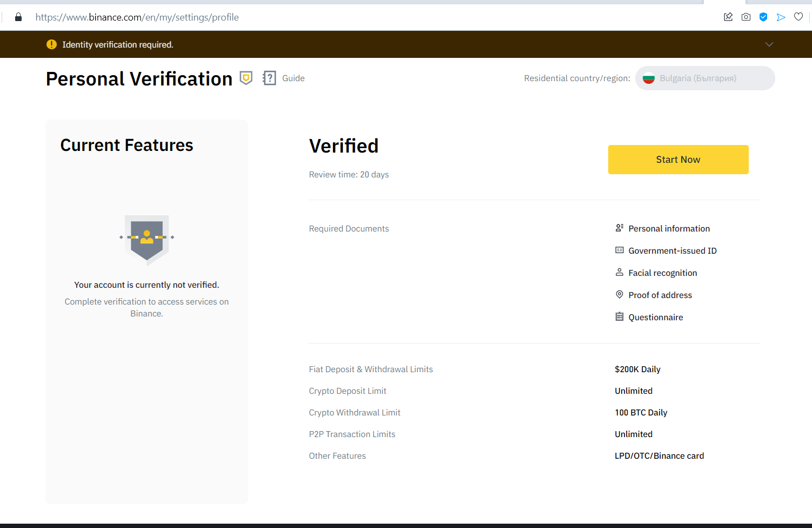This screenshot has width=812, height=528.
Task: Click the edit page icon in browser toolbar
Action: (x=728, y=17)
